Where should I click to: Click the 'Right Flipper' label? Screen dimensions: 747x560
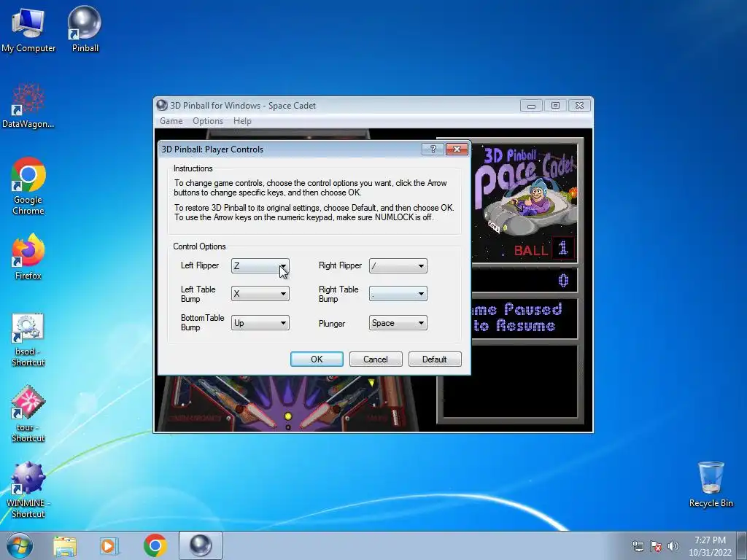(x=340, y=265)
